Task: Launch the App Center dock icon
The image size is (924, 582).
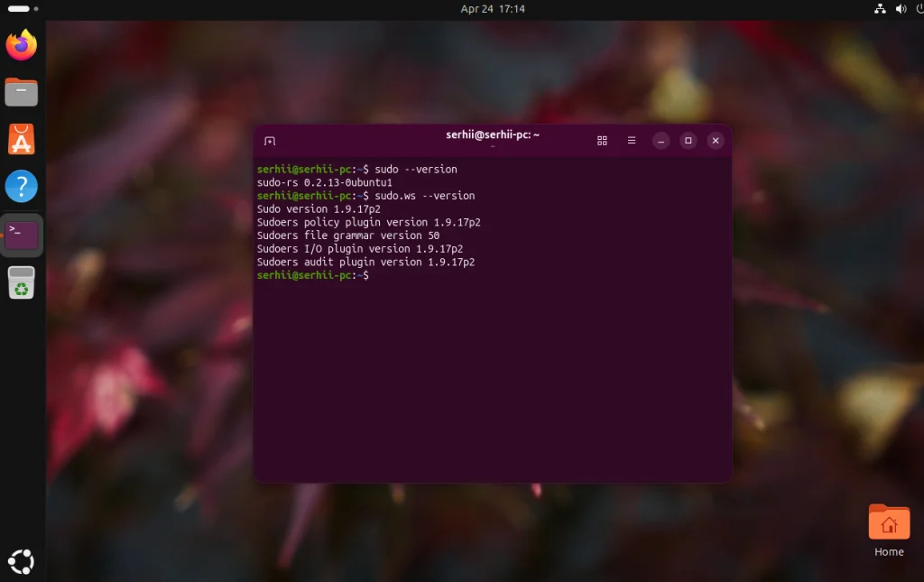Action: [x=22, y=139]
